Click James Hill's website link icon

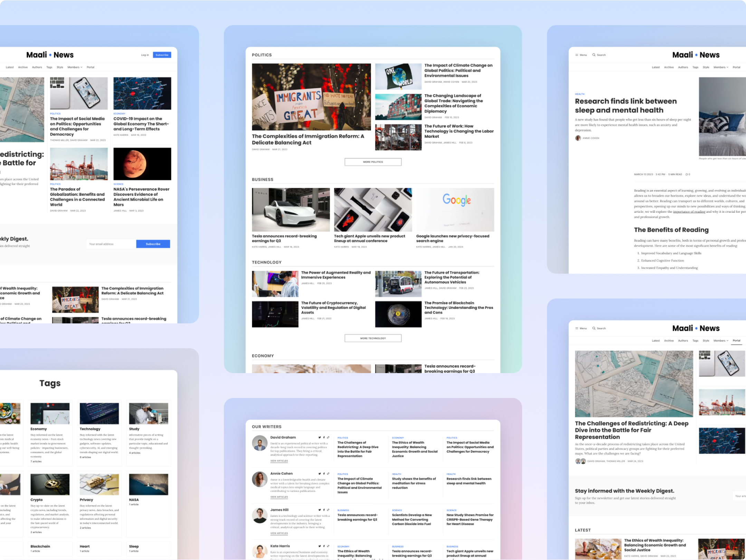tap(328, 510)
